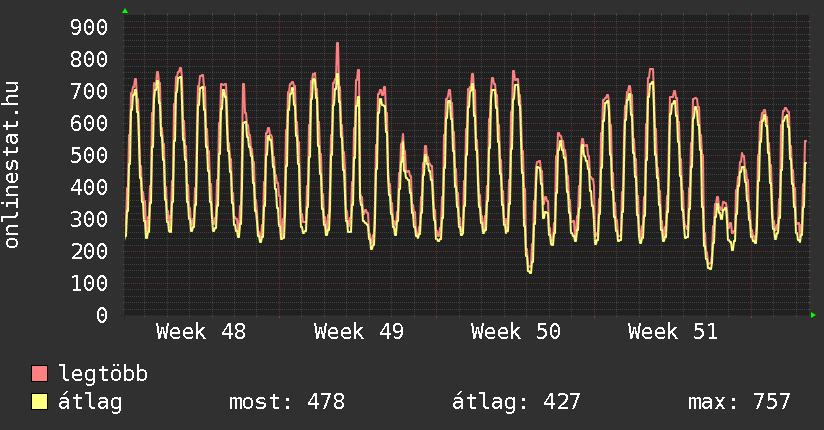Click the 'most: 478' current value

pyautogui.click(x=286, y=402)
